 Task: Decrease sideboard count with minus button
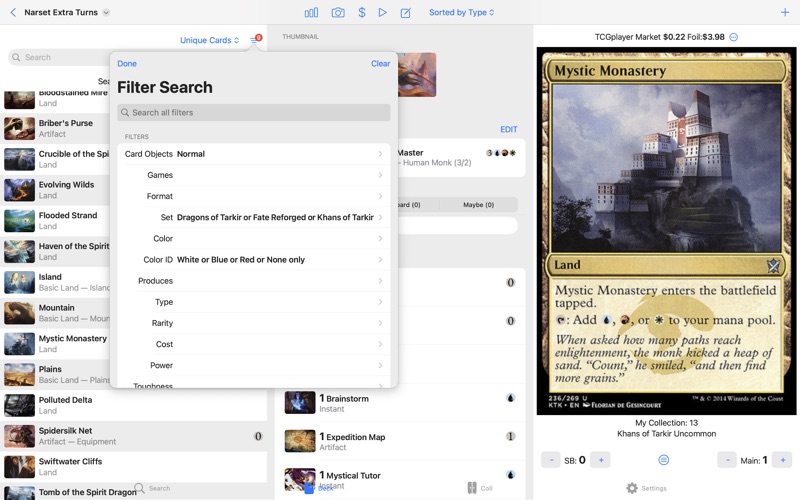551,460
